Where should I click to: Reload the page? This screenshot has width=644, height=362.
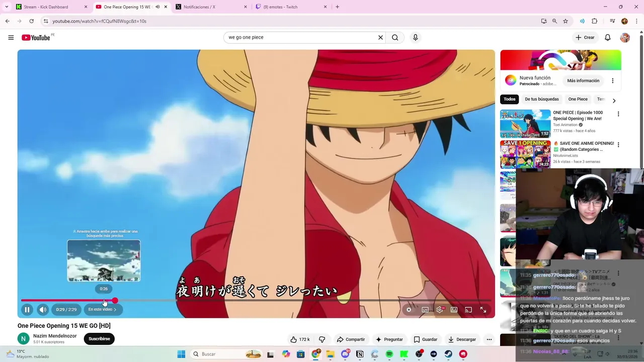[31, 21]
